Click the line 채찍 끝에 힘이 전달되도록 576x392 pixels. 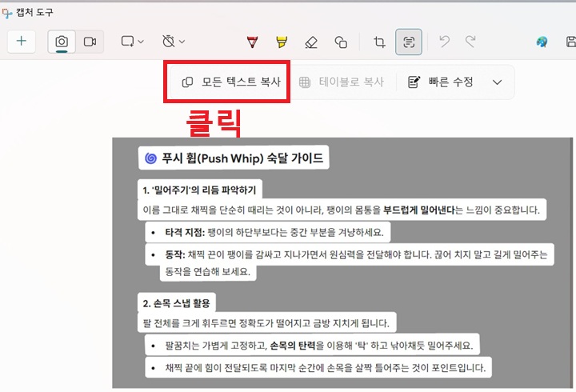[x=325, y=367]
